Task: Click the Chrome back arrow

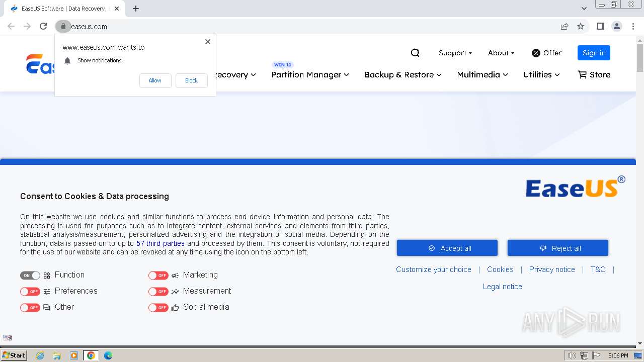Action: pyautogui.click(x=11, y=26)
